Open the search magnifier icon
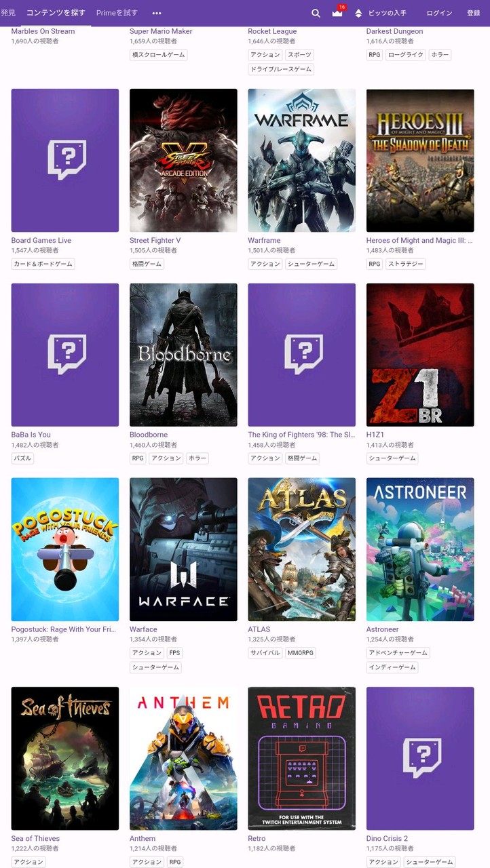 pos(316,13)
